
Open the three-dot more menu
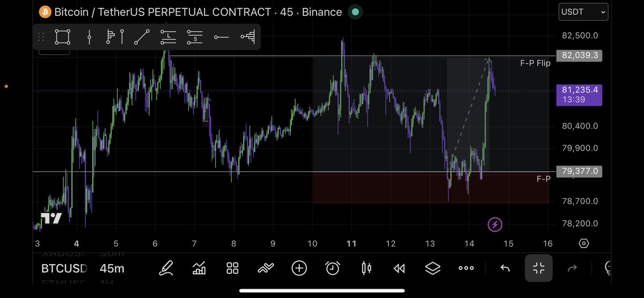[466, 268]
